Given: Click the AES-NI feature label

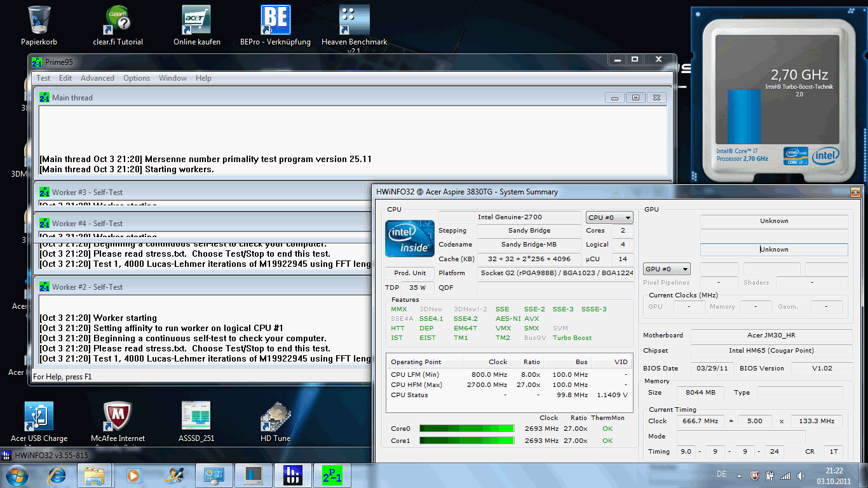Looking at the screenshot, I should (508, 318).
